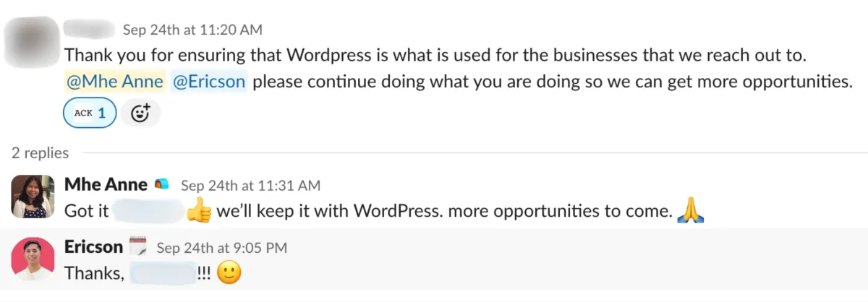Image resolution: width=868 pixels, height=302 pixels.
Task: Click the Ericson sender name
Action: (94, 247)
